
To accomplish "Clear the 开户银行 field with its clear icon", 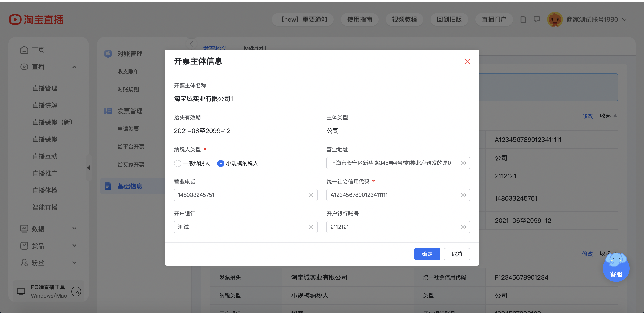I will pyautogui.click(x=311, y=227).
